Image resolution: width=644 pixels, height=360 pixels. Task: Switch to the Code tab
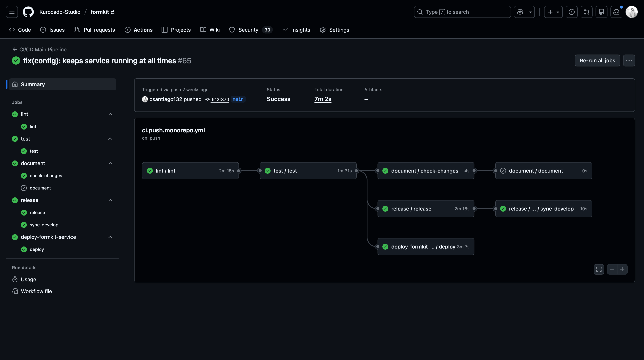(20, 30)
